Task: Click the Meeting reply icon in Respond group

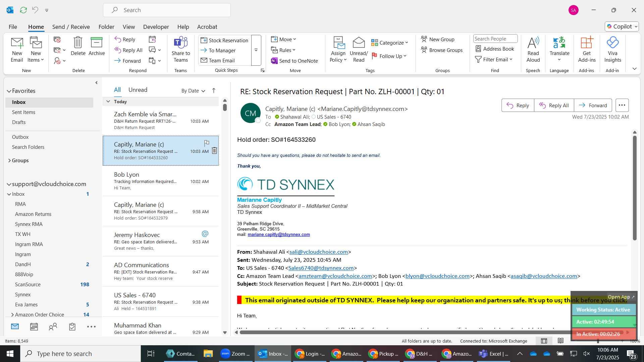Action: (x=152, y=40)
